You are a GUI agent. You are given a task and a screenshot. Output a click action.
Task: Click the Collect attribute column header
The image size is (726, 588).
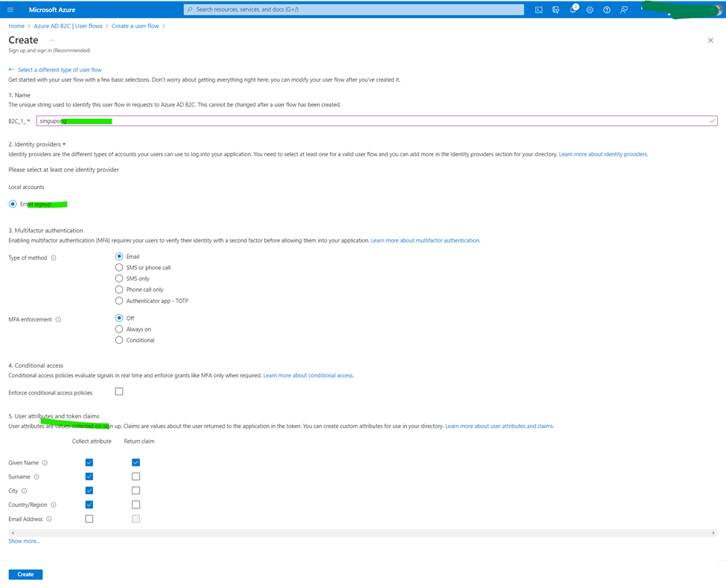(x=92, y=441)
